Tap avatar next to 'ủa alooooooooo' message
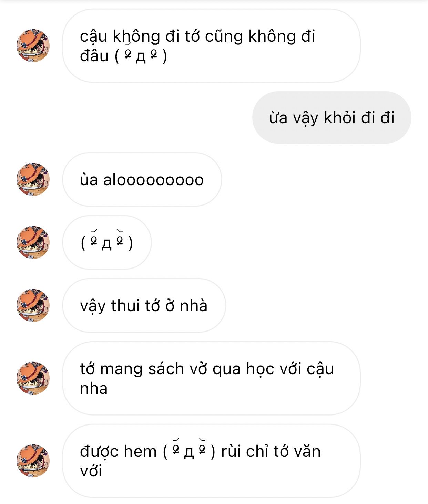Screen dimensions: 428x504 click(x=33, y=179)
